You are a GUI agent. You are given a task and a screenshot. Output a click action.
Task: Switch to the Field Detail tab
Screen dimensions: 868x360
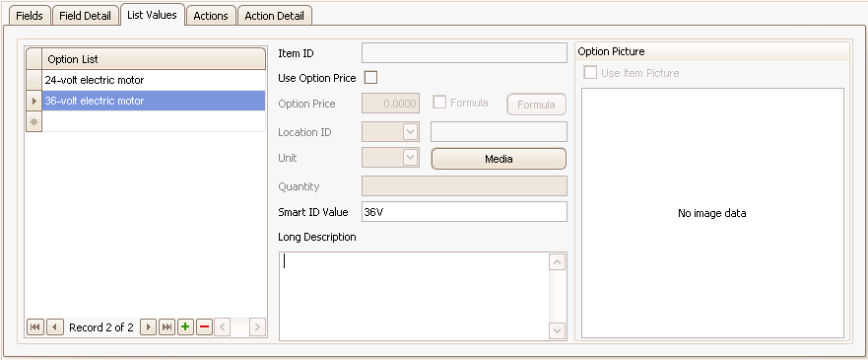(86, 16)
